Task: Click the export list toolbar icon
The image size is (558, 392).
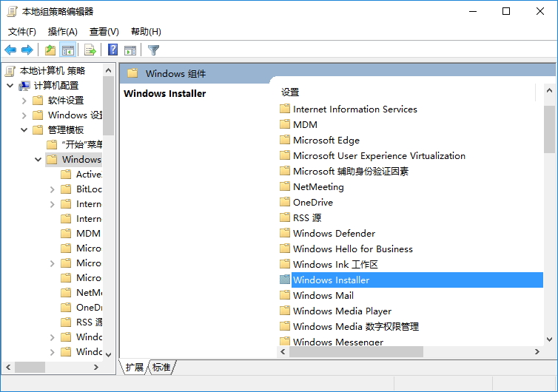Action: (x=90, y=50)
